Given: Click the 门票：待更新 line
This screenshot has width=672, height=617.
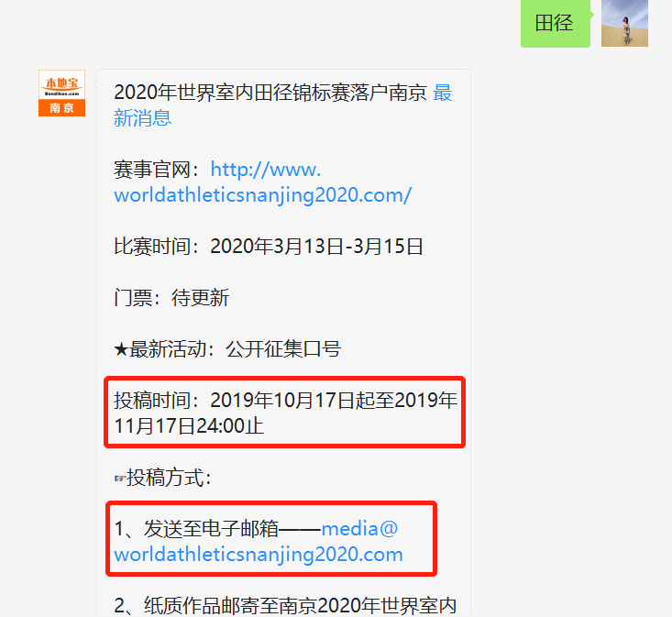Looking at the screenshot, I should tap(171, 298).
